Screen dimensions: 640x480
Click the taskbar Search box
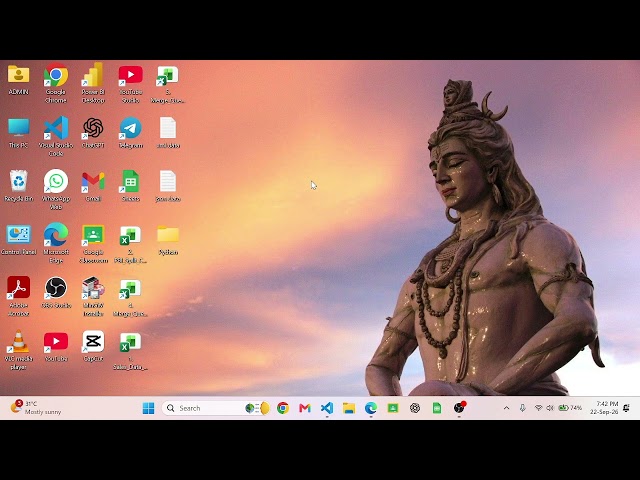click(x=216, y=408)
